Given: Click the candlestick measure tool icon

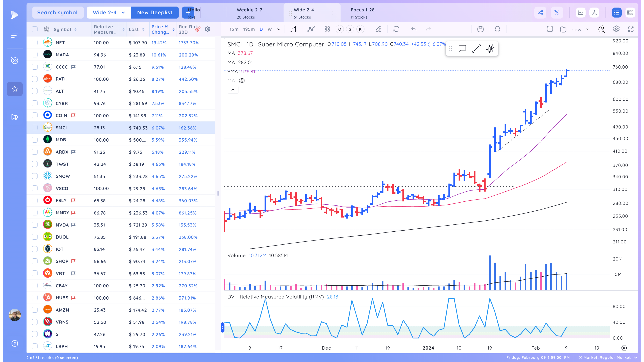Looking at the screenshot, I should click(491, 49).
